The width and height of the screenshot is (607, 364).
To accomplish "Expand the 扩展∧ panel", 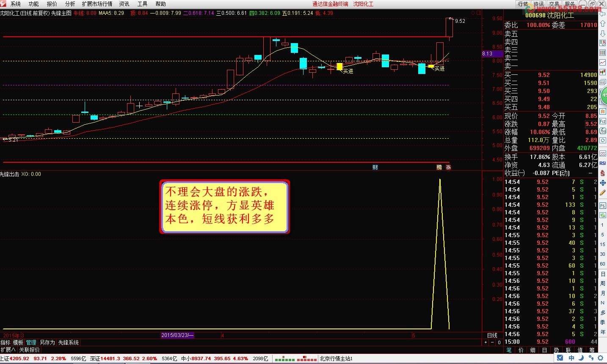I will point(8,350).
